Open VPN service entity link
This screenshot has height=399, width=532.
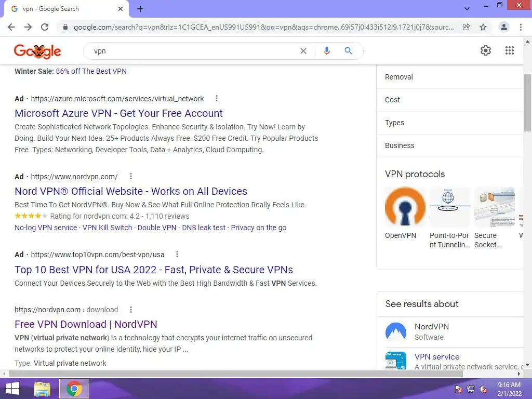point(437,357)
